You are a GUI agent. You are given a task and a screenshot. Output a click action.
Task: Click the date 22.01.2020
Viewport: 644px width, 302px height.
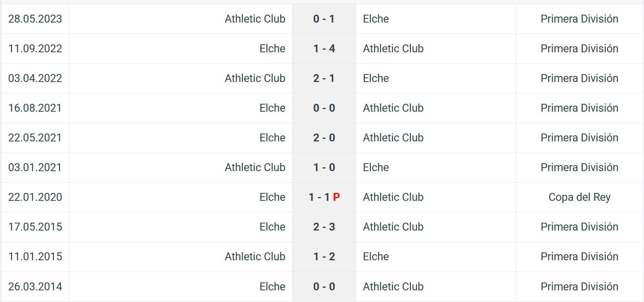(35, 197)
